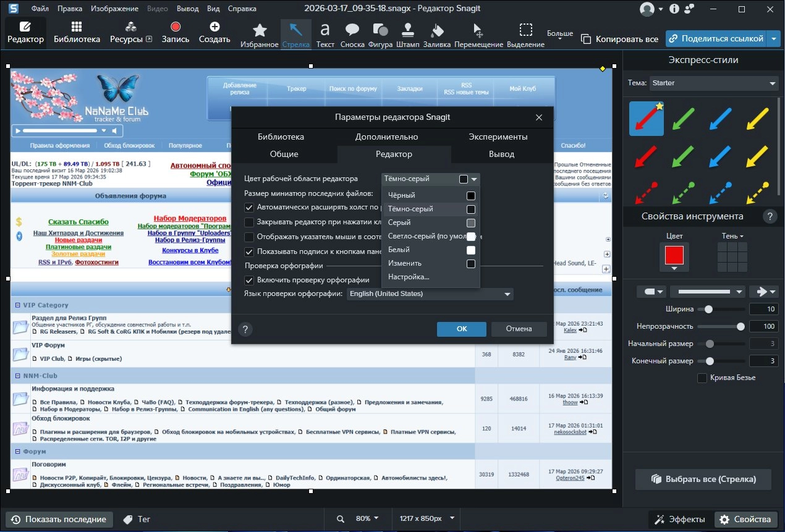Choose Настройка... in the color list
Viewport: 785px width, 532px height.
pyautogui.click(x=431, y=277)
